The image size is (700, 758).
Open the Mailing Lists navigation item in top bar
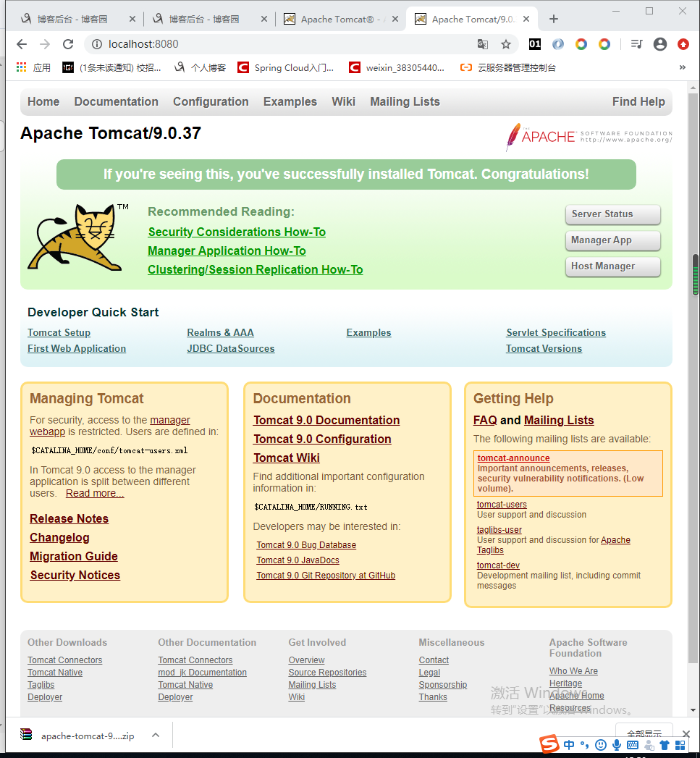405,102
